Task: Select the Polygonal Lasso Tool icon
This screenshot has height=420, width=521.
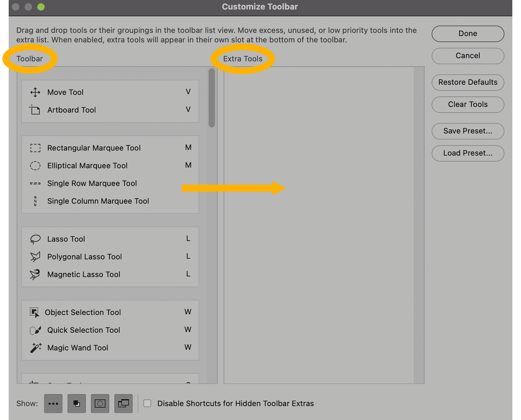Action: [35, 257]
